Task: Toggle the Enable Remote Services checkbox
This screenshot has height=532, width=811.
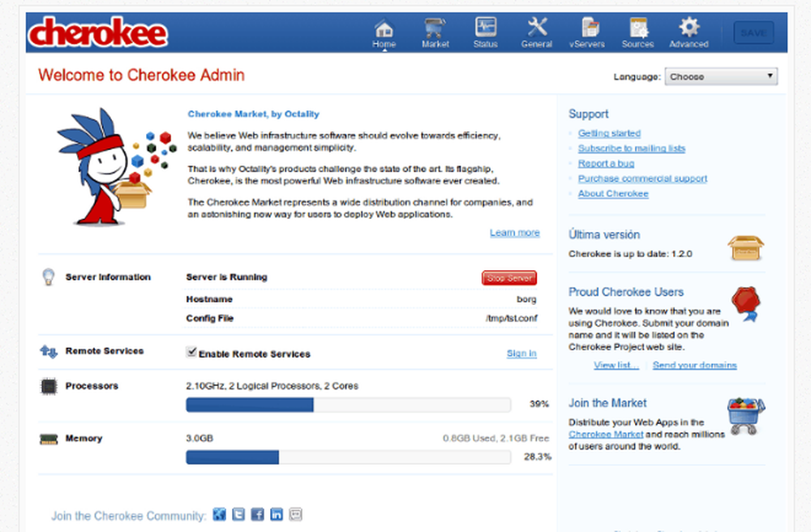Action: 191,352
